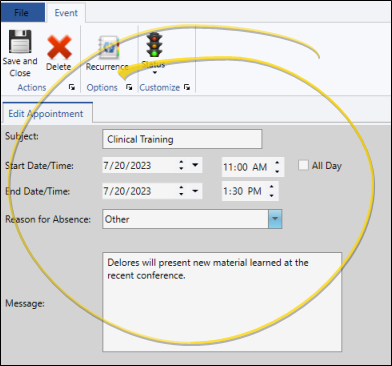This screenshot has height=366, width=392.
Task: Open the Start Date calendar dropdown arrow
Action: 195,165
